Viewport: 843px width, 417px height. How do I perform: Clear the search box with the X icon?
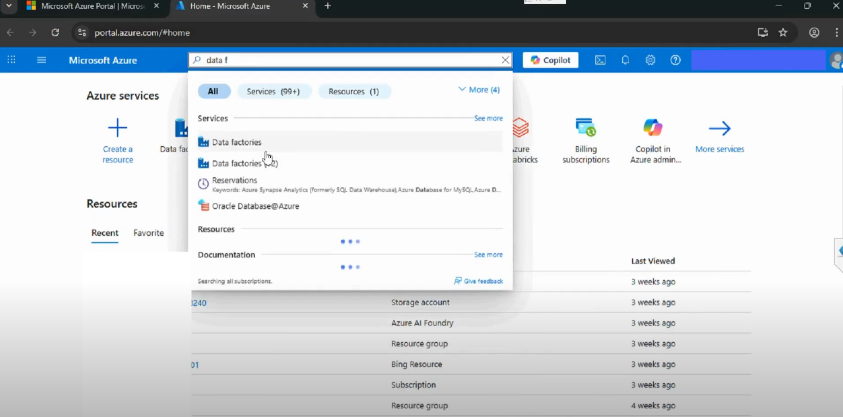pos(505,60)
